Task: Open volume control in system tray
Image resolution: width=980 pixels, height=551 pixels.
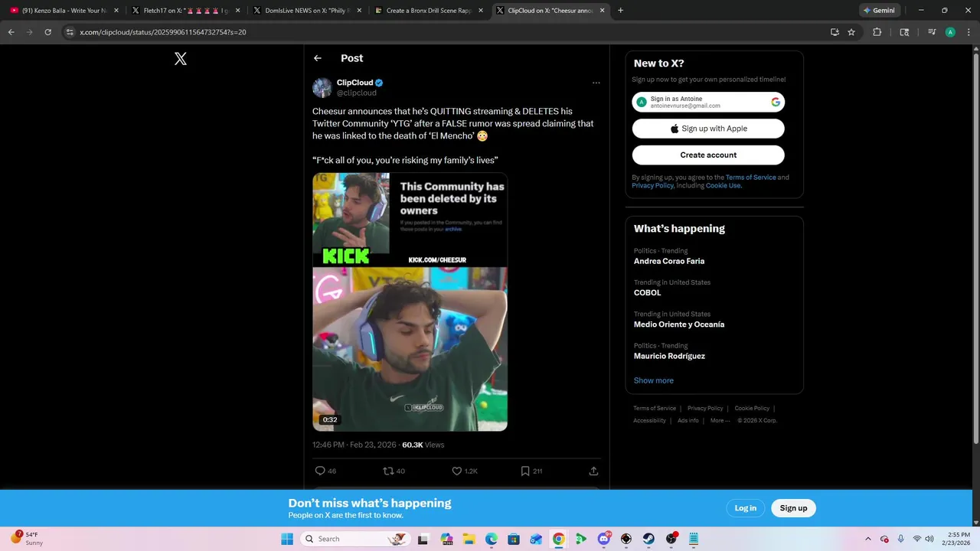Action: pos(929,539)
